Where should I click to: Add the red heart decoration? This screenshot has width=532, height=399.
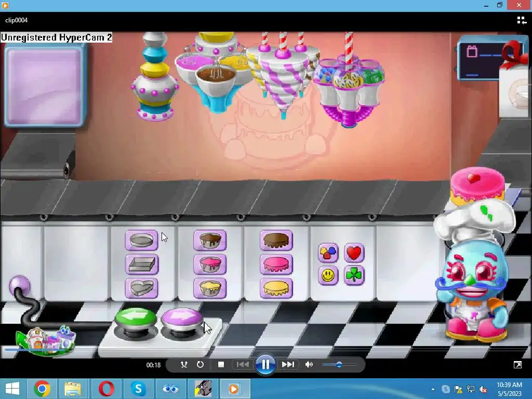click(354, 253)
